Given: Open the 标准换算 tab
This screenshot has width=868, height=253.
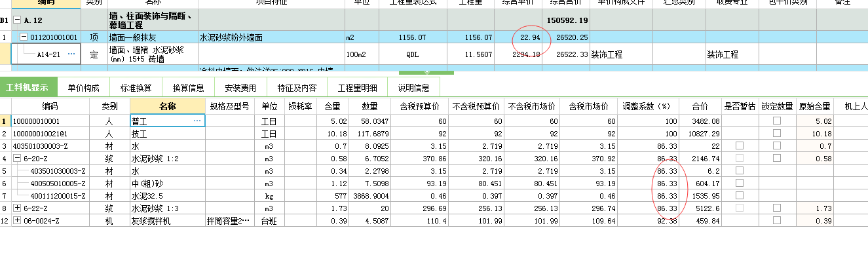Looking at the screenshot, I should click(x=136, y=87).
